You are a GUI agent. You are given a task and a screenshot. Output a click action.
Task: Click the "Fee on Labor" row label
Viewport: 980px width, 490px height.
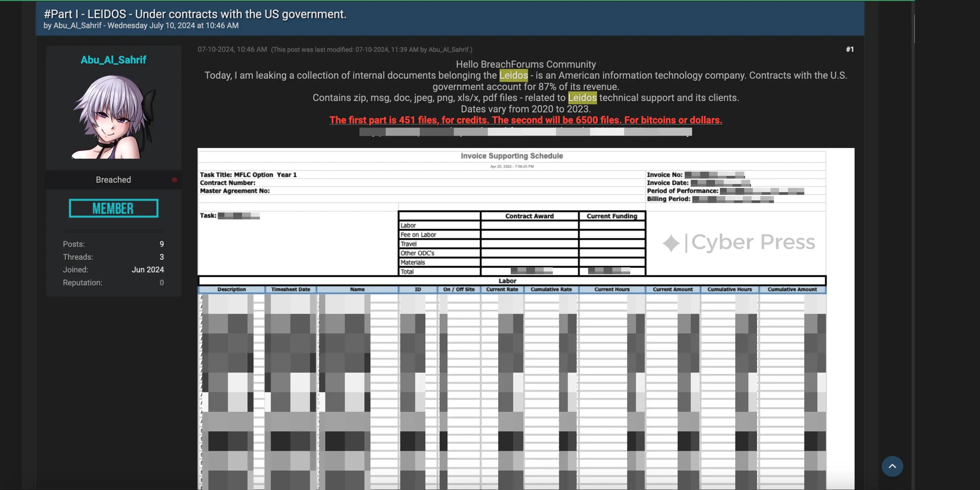point(418,235)
